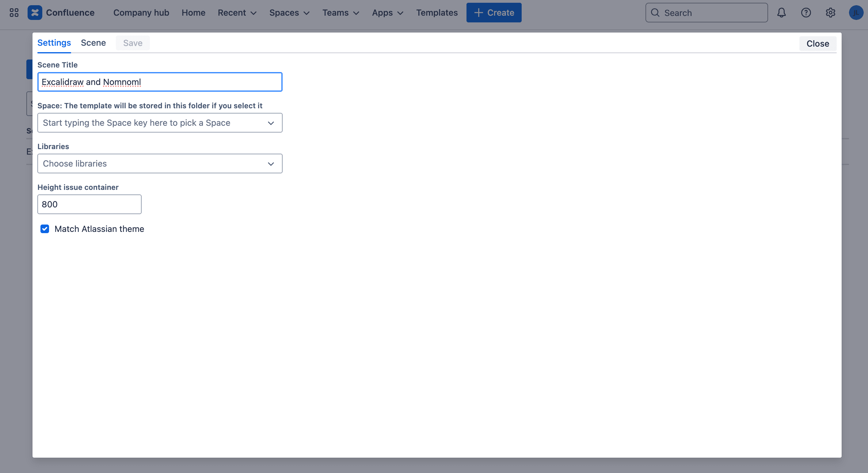The width and height of the screenshot is (868, 473).
Task: Close the settings dialog
Action: click(818, 44)
